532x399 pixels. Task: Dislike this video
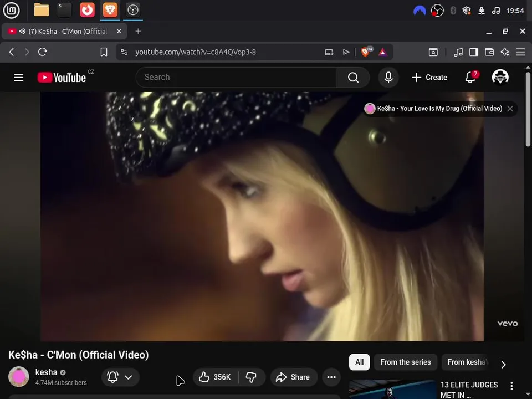tap(252, 377)
